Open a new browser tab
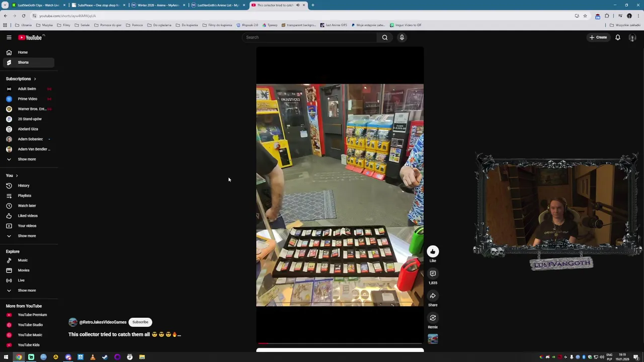 coord(312,5)
